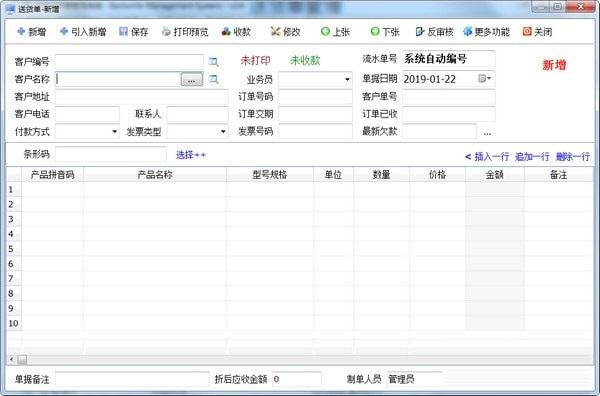Click the 流水单号 field showing 系统自动编号
Image resolution: width=600 pixels, height=396 pixels.
(x=448, y=59)
